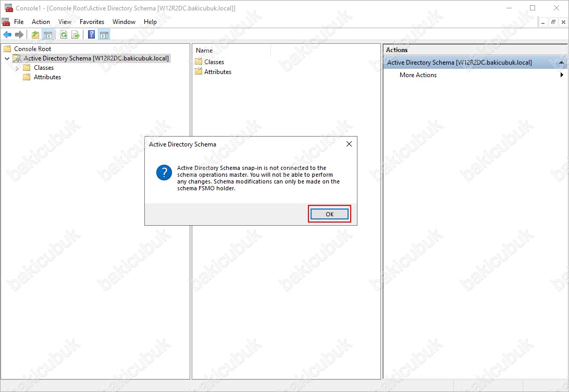The image size is (569, 392).
Task: Click the Console1 title bar application icon
Action: (9, 8)
